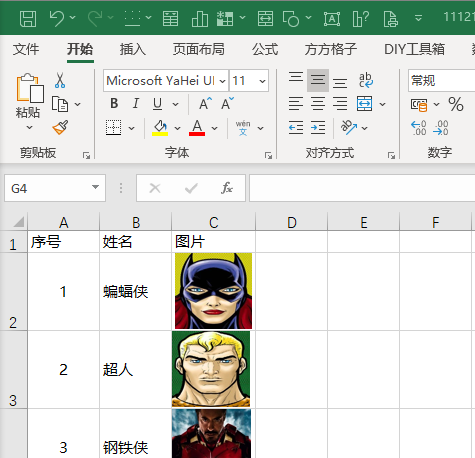
Task: Toggle Middle Align
Action: [318, 80]
